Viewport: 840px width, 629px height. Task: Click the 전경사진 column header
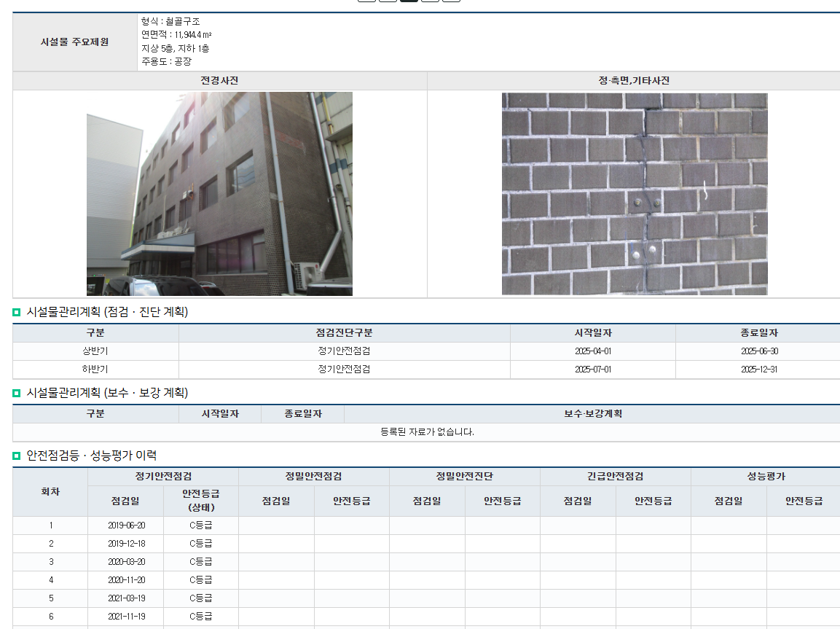[219, 81]
